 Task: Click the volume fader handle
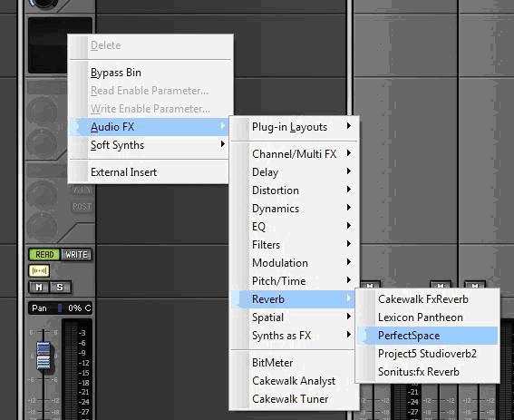[44, 355]
